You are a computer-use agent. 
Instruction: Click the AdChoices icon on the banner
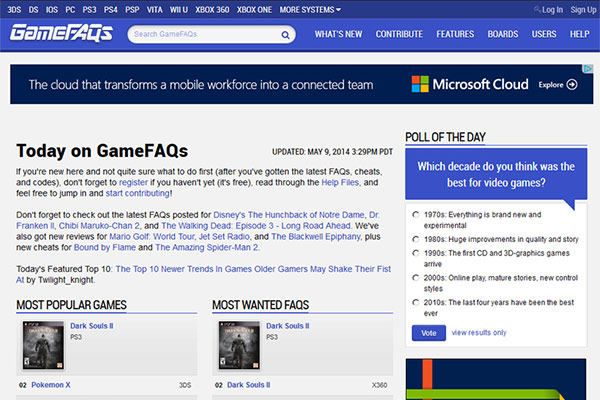point(588,69)
